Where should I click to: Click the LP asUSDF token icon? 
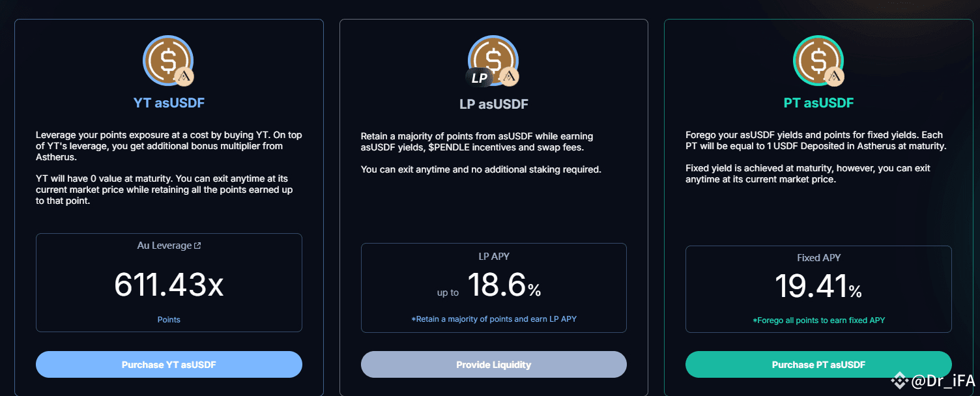pyautogui.click(x=493, y=60)
